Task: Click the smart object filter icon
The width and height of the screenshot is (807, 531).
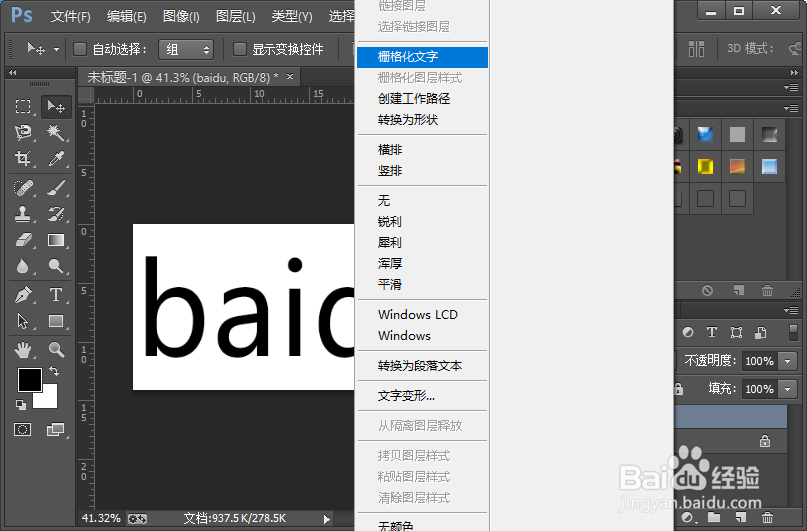Action: click(761, 332)
